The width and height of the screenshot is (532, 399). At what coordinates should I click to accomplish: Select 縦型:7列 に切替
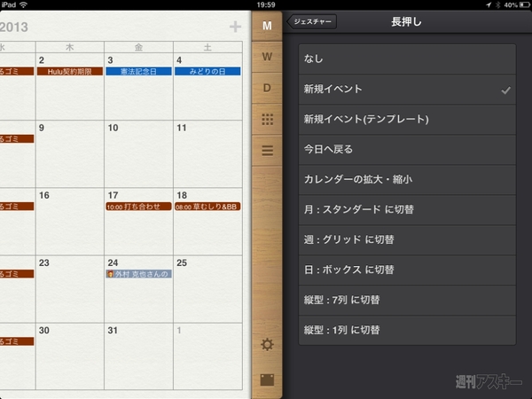pos(407,301)
